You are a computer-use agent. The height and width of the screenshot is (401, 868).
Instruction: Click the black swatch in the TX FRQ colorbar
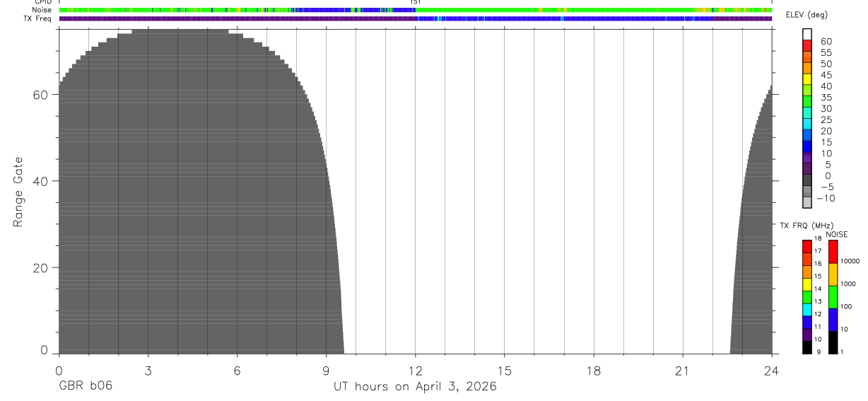click(807, 347)
